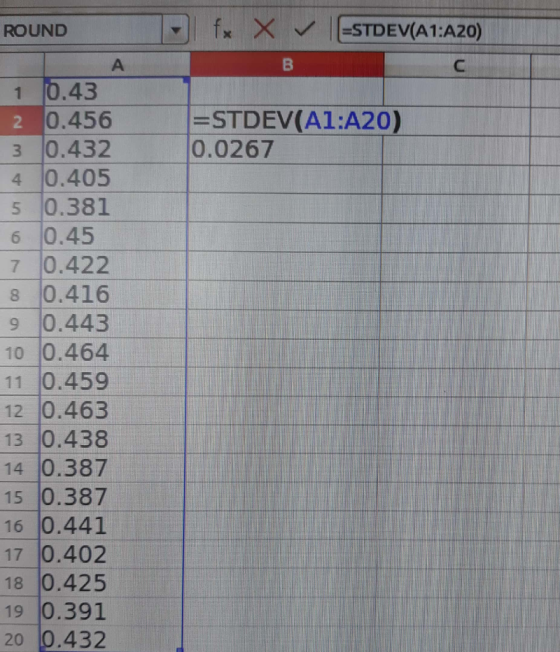
Task: Select row 7 header
Action: 20,266
